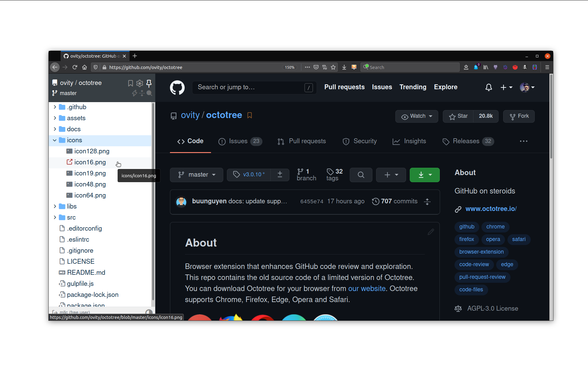This screenshot has width=588, height=368.
Task: Expand commit details icon after 707 commits
Action: click(427, 201)
